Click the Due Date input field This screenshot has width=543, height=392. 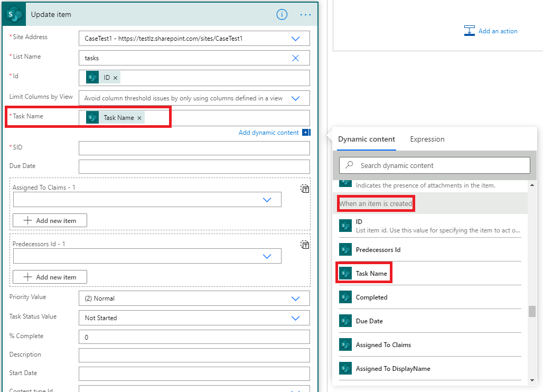click(x=194, y=166)
